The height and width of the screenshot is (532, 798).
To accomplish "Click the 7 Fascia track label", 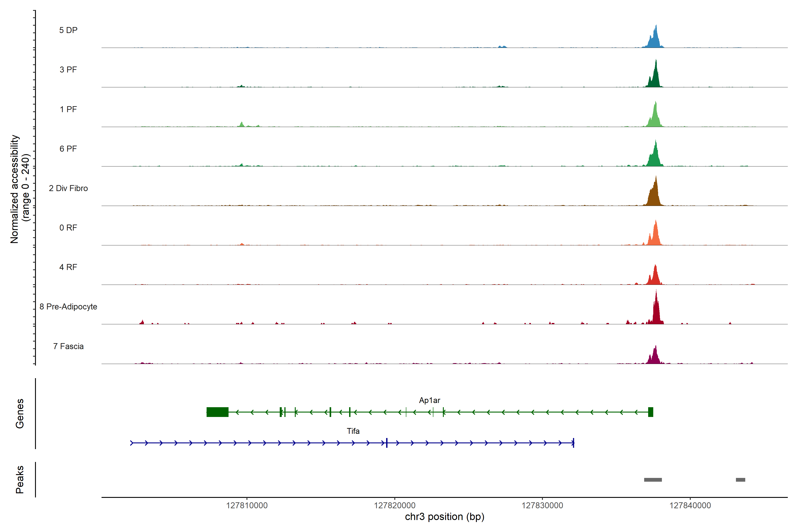I will [x=68, y=346].
